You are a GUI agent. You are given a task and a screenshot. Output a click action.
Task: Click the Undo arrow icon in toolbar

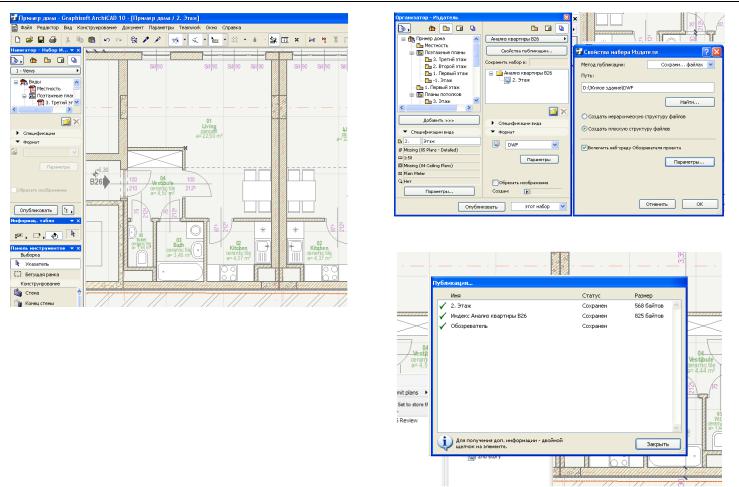point(107,40)
